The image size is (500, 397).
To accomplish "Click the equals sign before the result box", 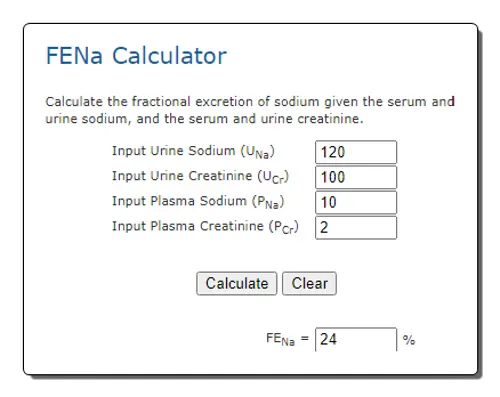I will coord(305,339).
